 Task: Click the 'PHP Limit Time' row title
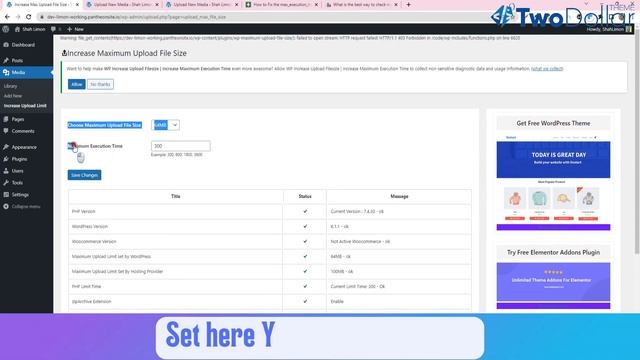tap(87, 287)
